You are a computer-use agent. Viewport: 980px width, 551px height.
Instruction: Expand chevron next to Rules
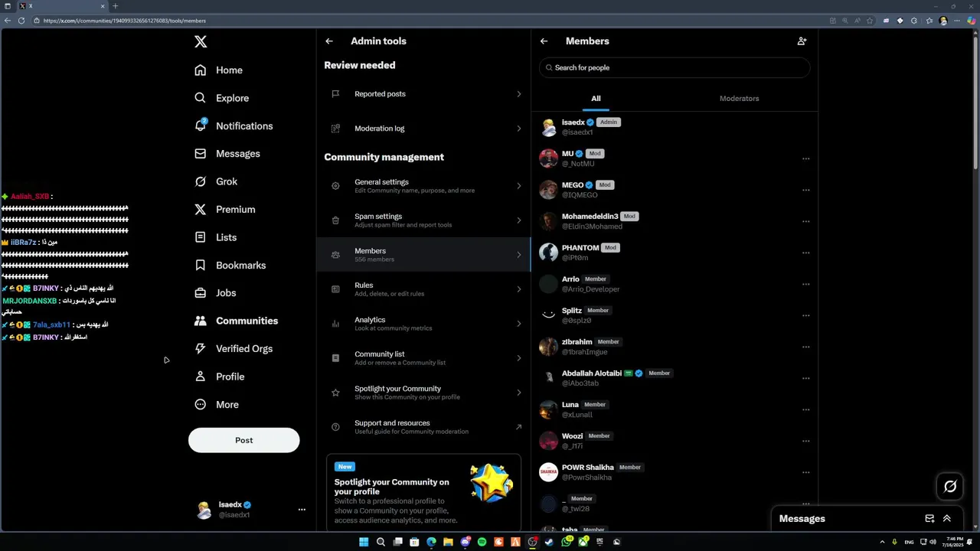(x=518, y=289)
